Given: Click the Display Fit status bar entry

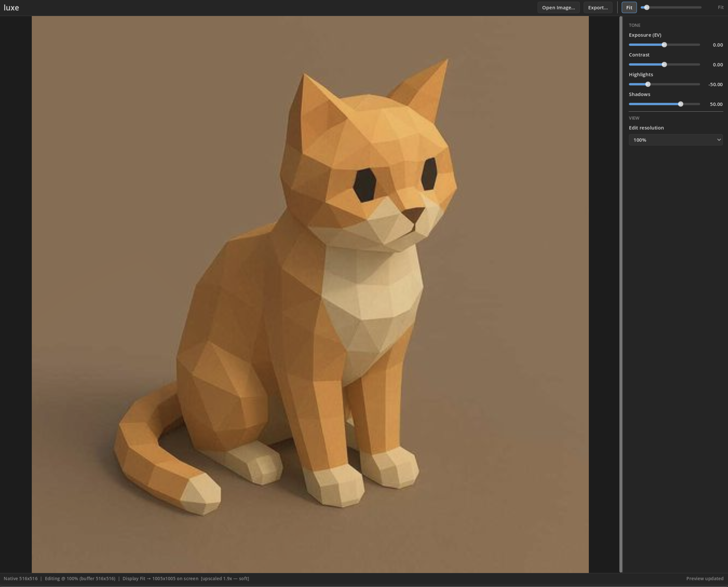Looking at the screenshot, I should pyautogui.click(x=186, y=579).
